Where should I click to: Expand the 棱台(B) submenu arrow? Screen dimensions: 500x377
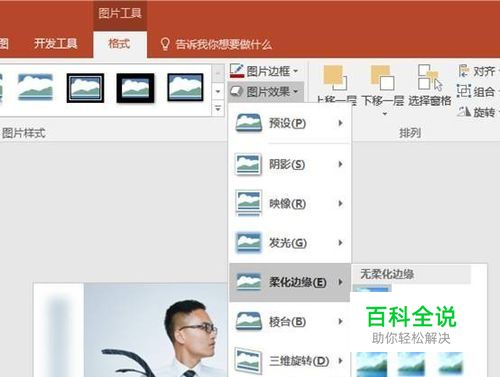pyautogui.click(x=340, y=322)
